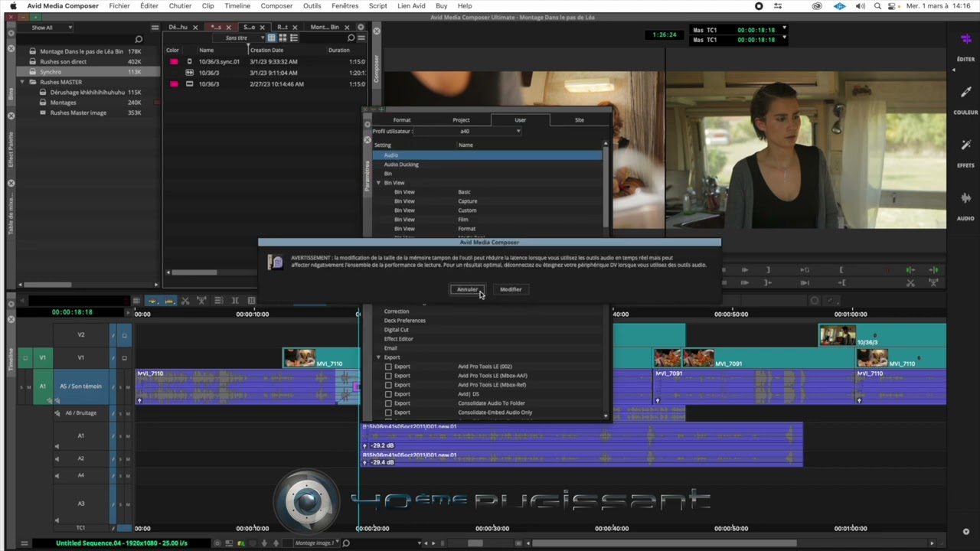Click the Modifier button
This screenshot has height=551, width=980.
[511, 289]
